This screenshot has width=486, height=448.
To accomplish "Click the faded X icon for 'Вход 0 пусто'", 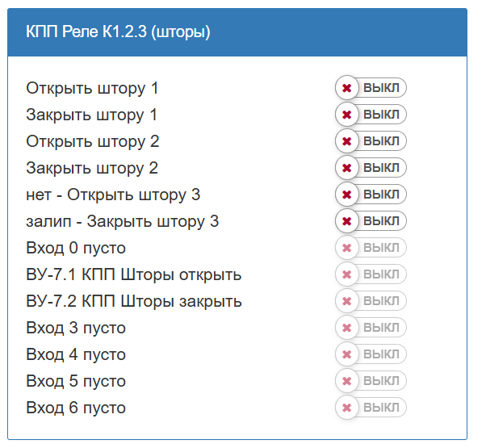I will 347,248.
